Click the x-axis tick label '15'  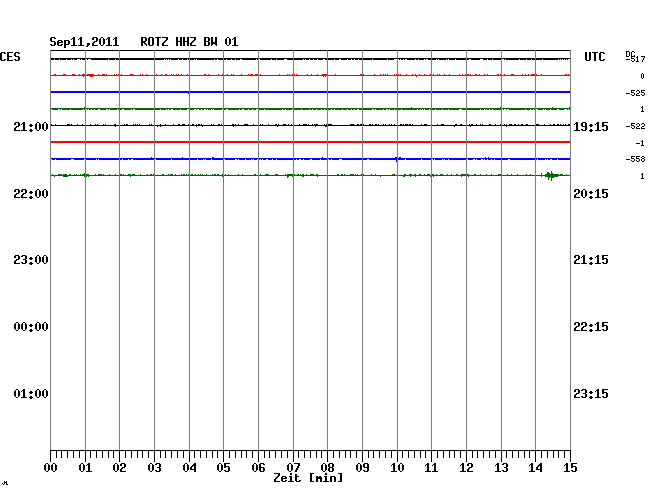pos(570,468)
